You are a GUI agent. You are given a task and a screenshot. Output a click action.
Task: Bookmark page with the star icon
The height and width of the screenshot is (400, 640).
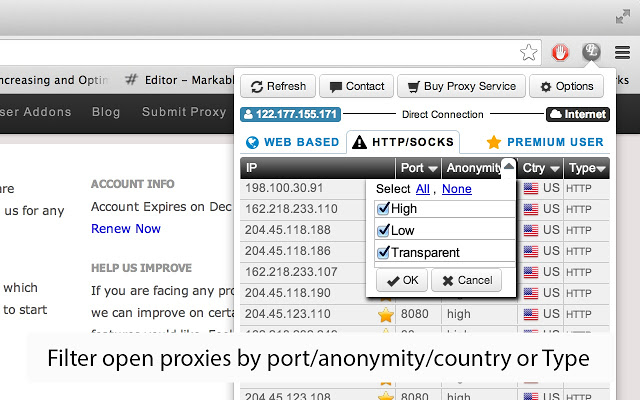coord(529,53)
